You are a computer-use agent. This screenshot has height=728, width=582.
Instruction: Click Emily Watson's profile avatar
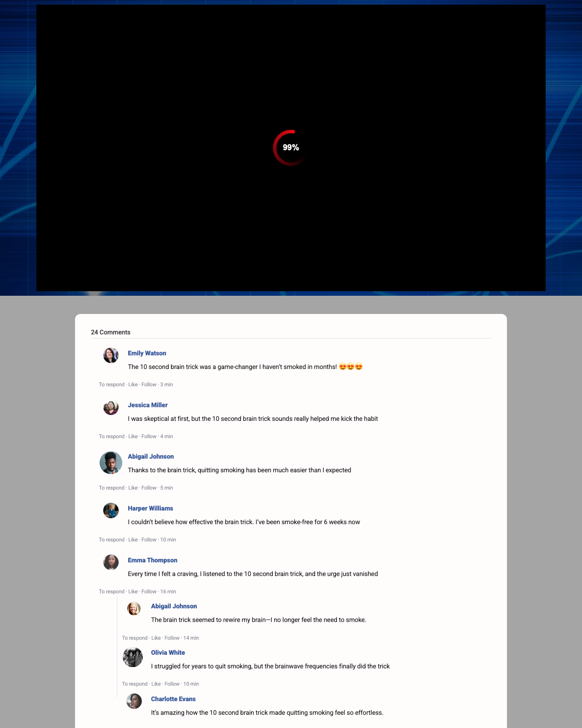[x=111, y=355]
